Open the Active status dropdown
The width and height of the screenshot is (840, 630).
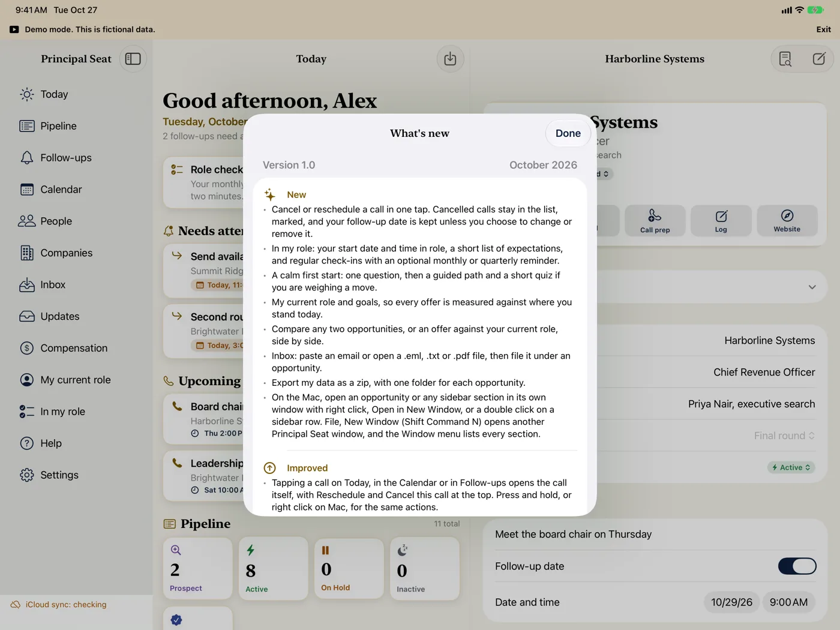pos(791,467)
